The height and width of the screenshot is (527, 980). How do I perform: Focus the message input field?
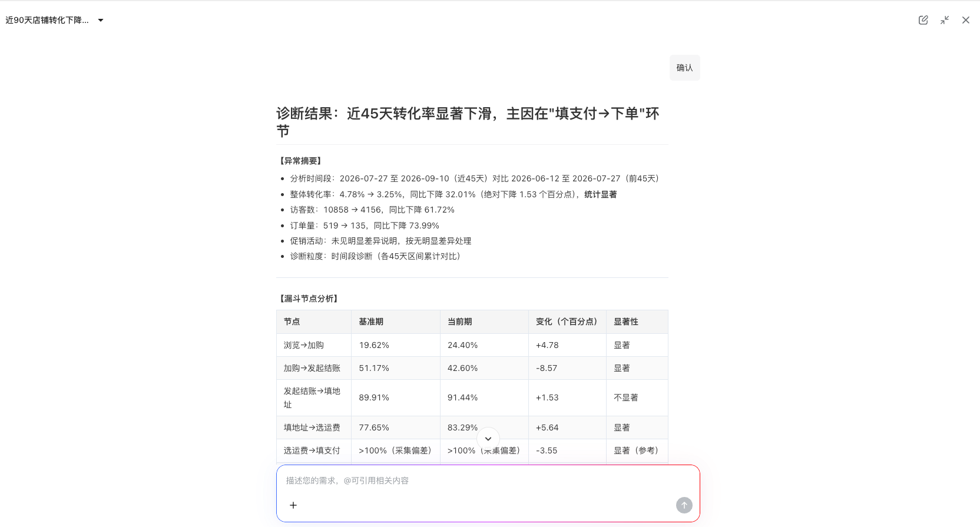(x=488, y=481)
